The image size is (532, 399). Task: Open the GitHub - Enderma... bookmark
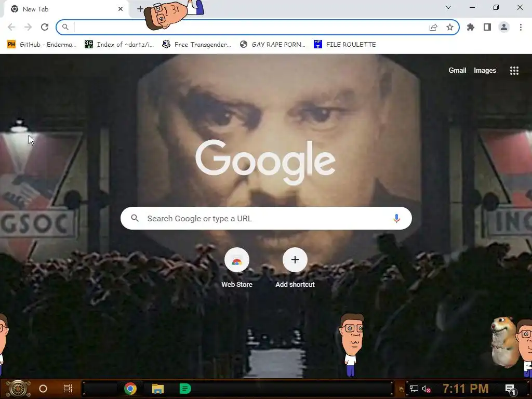pos(42,45)
